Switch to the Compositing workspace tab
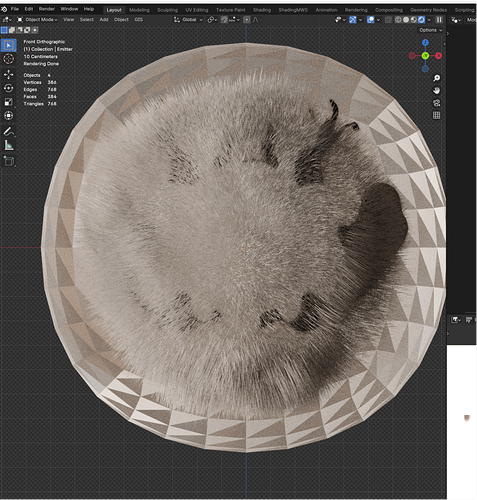This screenshot has height=500, width=477. tap(389, 10)
